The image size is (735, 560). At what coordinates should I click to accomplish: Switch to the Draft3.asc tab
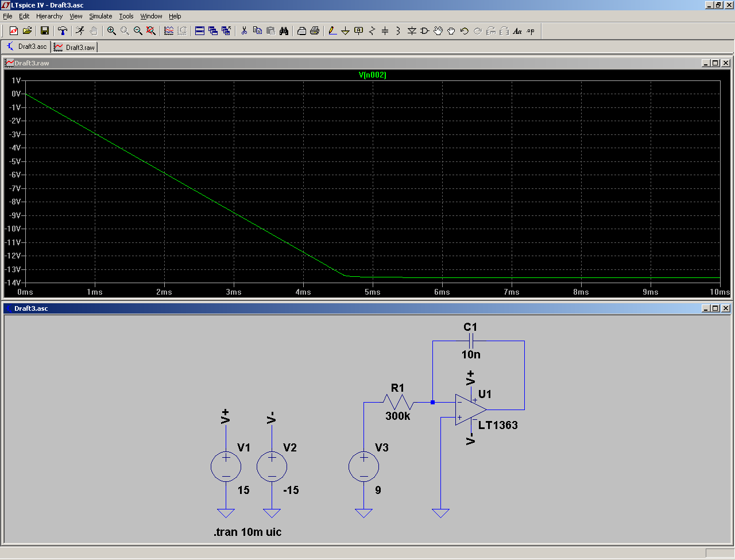tap(26, 47)
